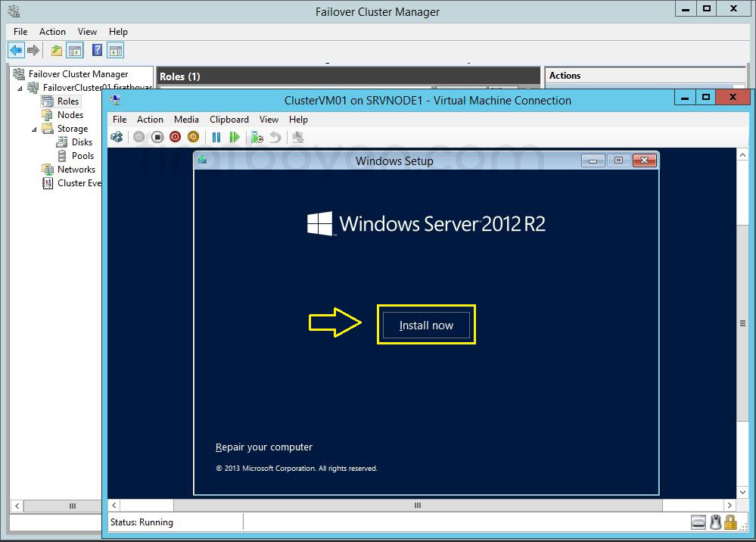Screen dimensions: 756x542
Task: Open File menu in VM Connection window
Action: tap(119, 119)
